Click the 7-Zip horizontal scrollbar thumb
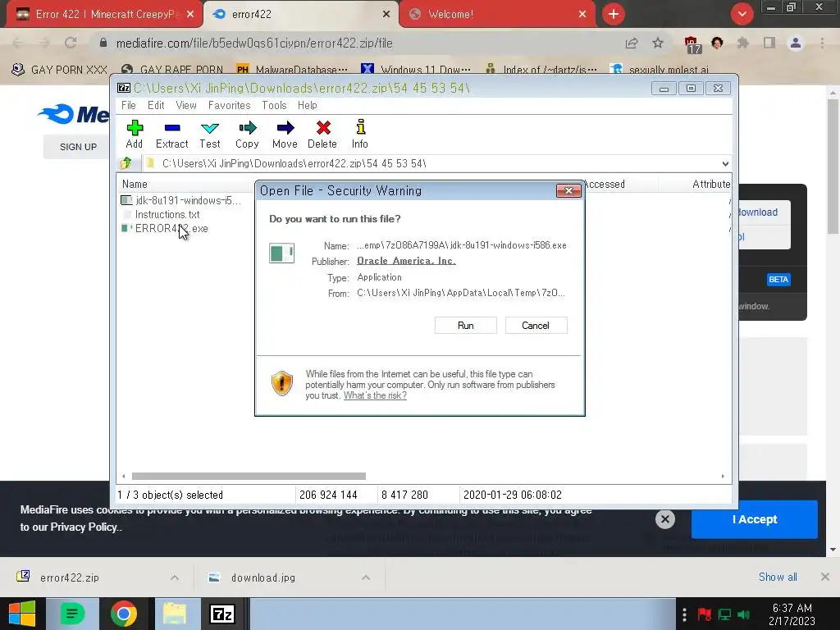The width and height of the screenshot is (840, 630). pos(249,476)
